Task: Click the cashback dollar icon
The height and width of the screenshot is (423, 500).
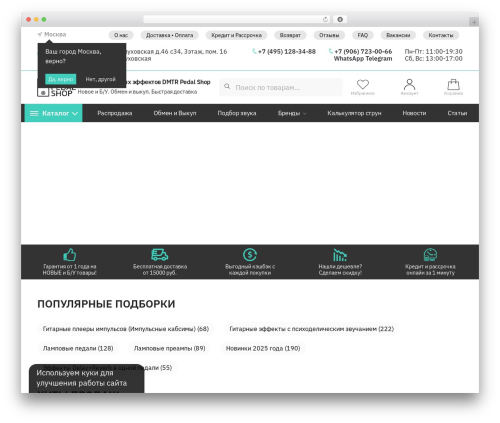Action: point(250,255)
